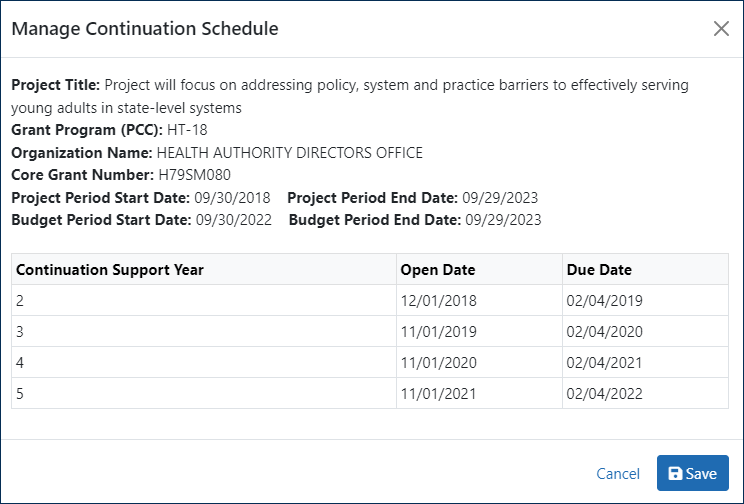Click the core grant number H79SM080
This screenshot has width=744, height=504.
click(x=195, y=175)
